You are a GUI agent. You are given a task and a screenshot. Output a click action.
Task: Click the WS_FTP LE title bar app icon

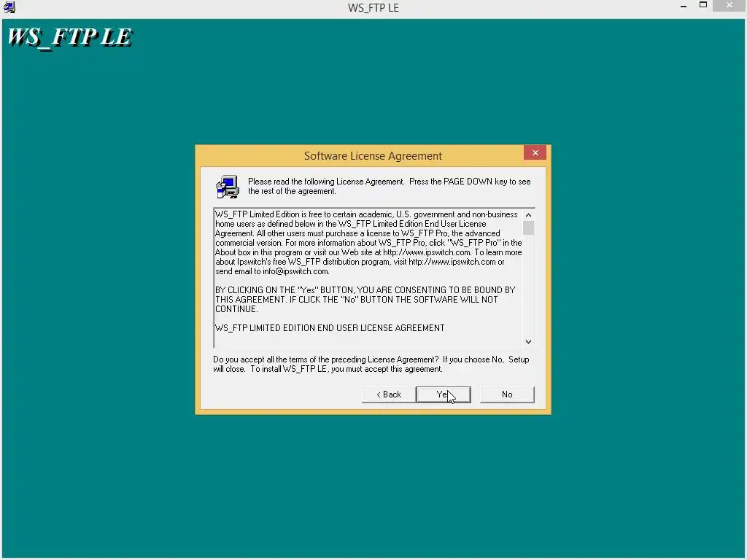point(9,7)
